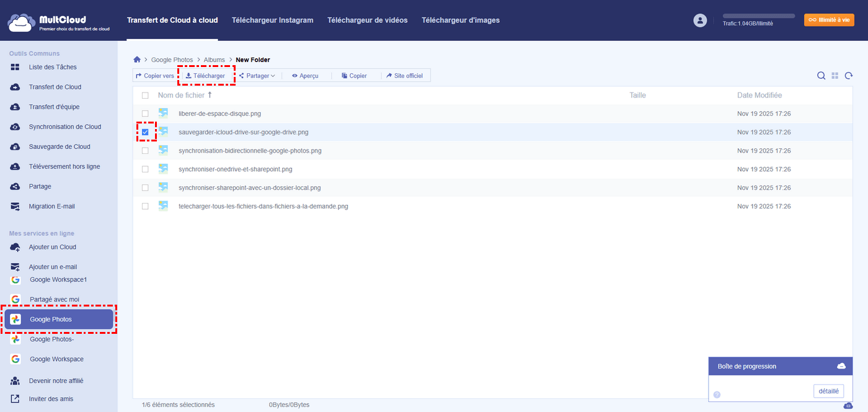Image resolution: width=868 pixels, height=412 pixels.
Task: Check synchroniser-sharepoint-avec-un-dossier-local.png checkbox
Action: click(145, 187)
